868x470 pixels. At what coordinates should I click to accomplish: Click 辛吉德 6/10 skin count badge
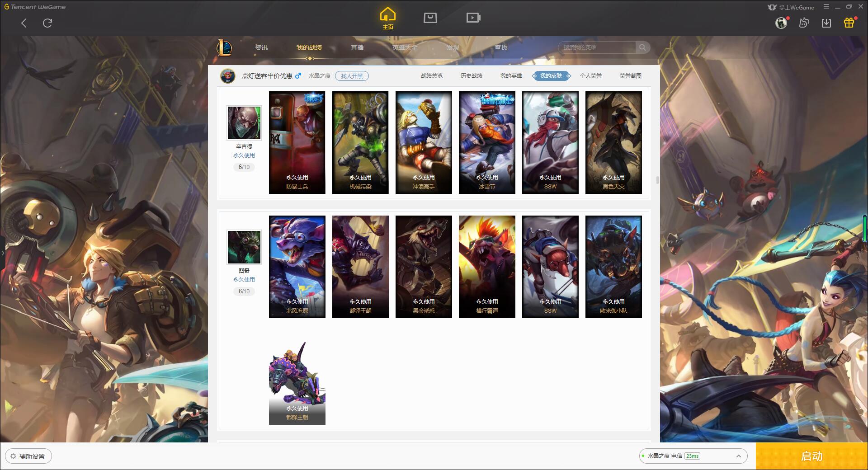244,167
